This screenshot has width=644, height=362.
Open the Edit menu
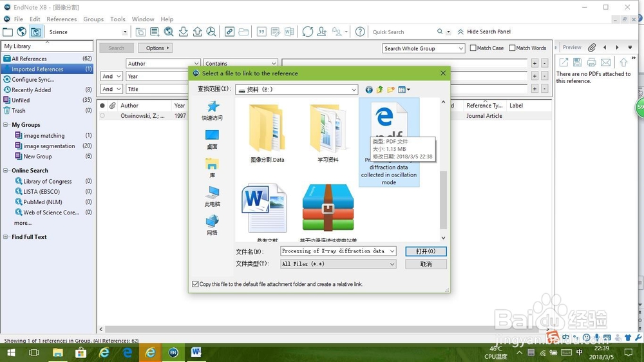click(x=35, y=19)
